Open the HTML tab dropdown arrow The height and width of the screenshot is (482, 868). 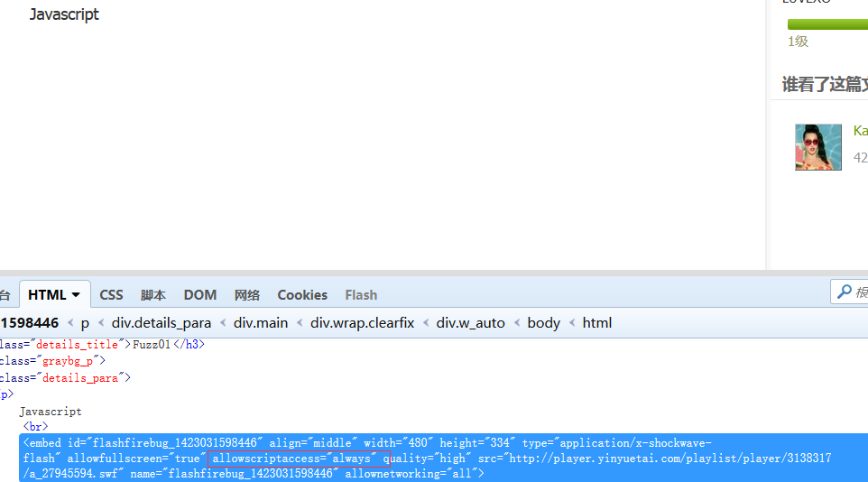76,295
